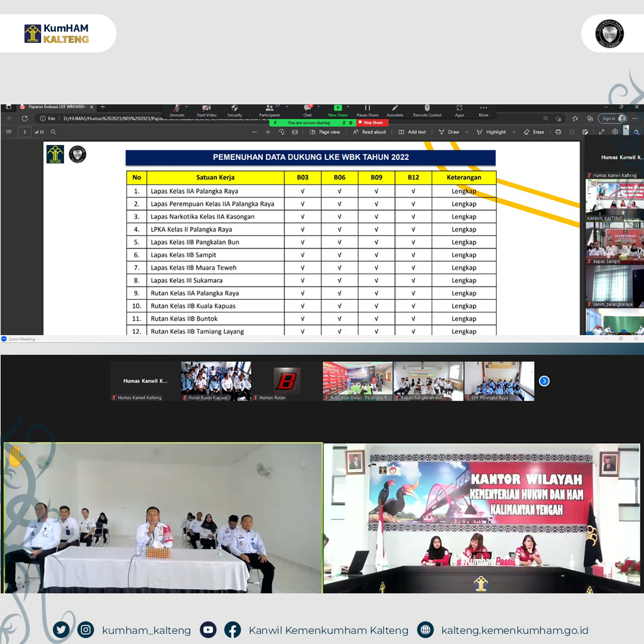Click Pause Share in Zoom toolbar
This screenshot has height=644, width=644.
tap(367, 109)
